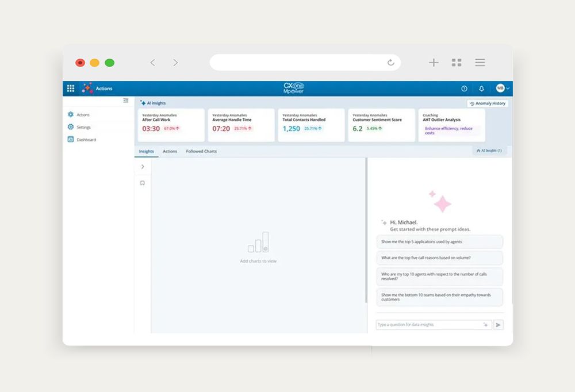This screenshot has height=392, width=575.
Task: Click the help question mark icon
Action: [464, 89]
